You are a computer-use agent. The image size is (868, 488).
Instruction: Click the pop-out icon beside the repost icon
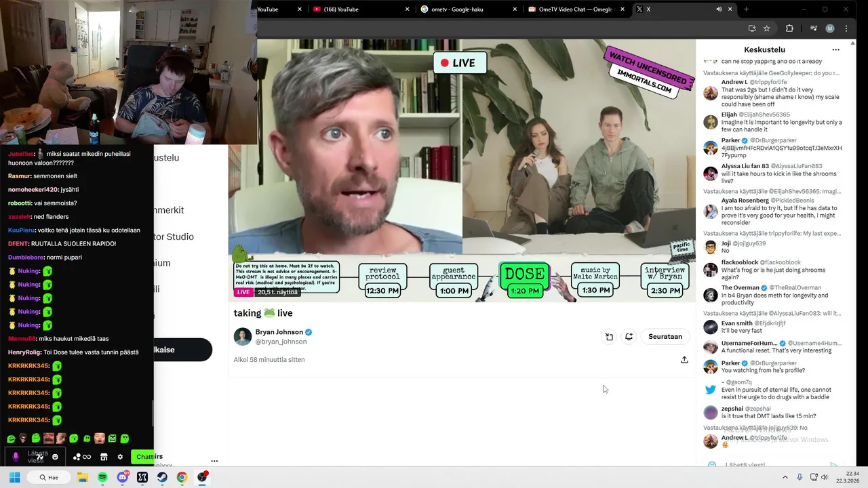point(609,336)
